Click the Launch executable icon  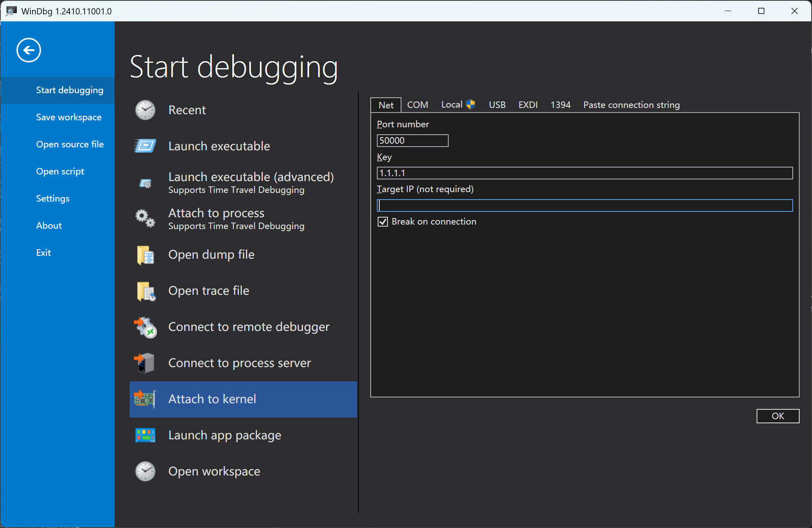[145, 146]
